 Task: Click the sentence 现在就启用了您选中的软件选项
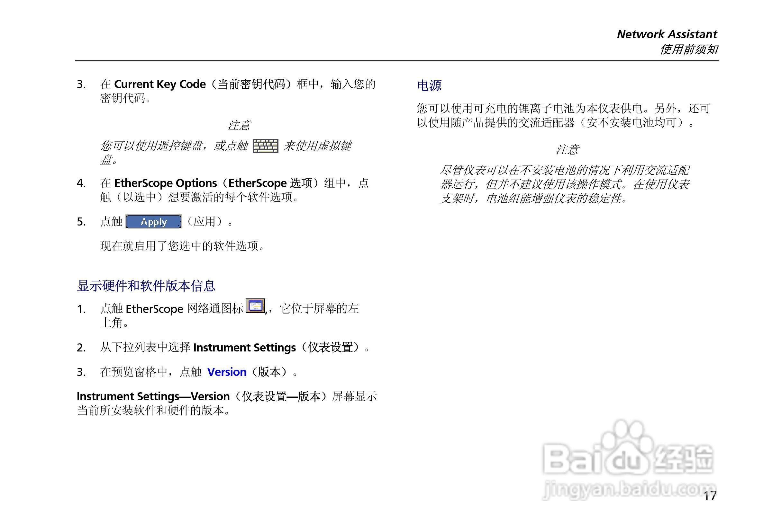[182, 246]
